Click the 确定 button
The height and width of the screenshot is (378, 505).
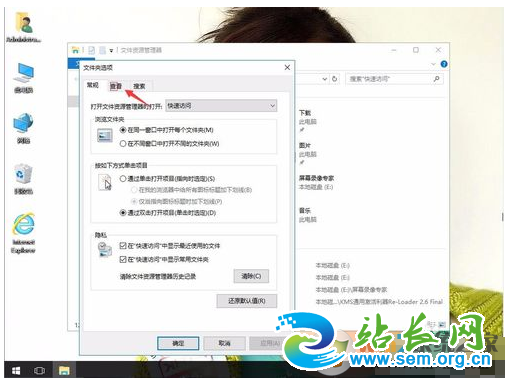click(178, 343)
